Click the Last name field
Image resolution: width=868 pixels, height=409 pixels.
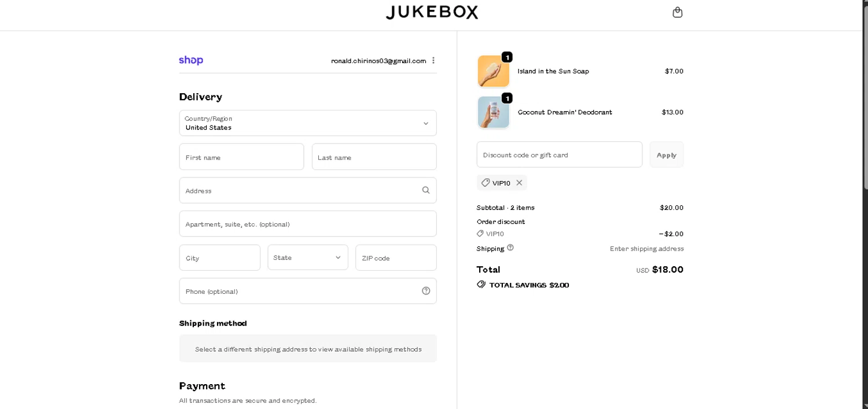(x=374, y=157)
